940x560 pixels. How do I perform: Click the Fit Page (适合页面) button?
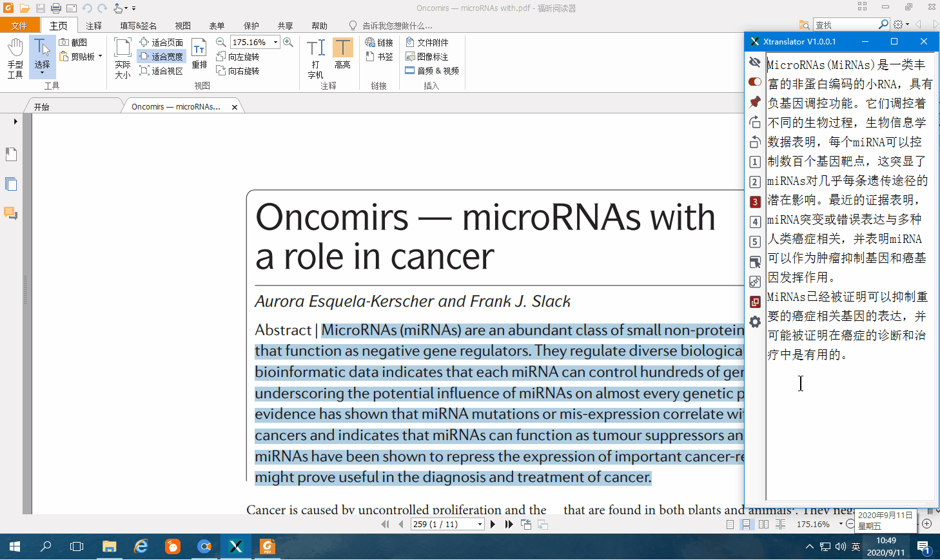(x=161, y=42)
